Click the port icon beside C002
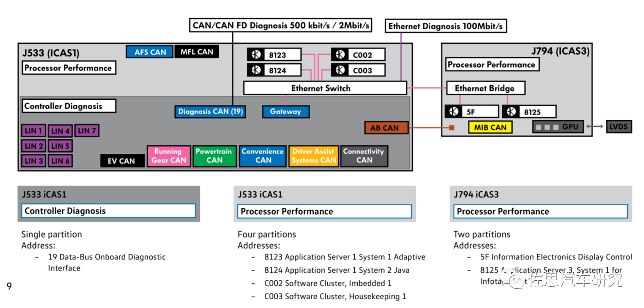This screenshot has width=644, height=308. click(x=340, y=55)
